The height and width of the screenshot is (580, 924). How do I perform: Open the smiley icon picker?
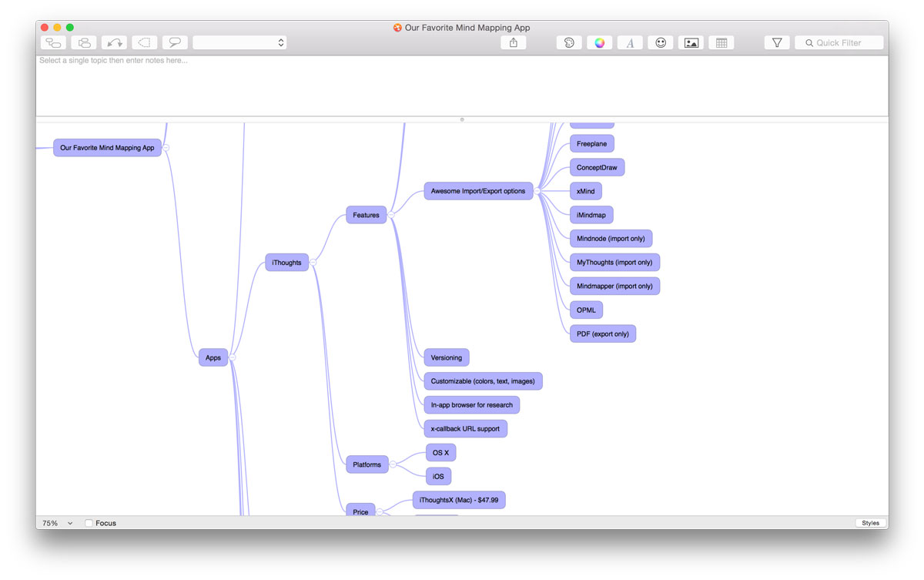(x=661, y=43)
